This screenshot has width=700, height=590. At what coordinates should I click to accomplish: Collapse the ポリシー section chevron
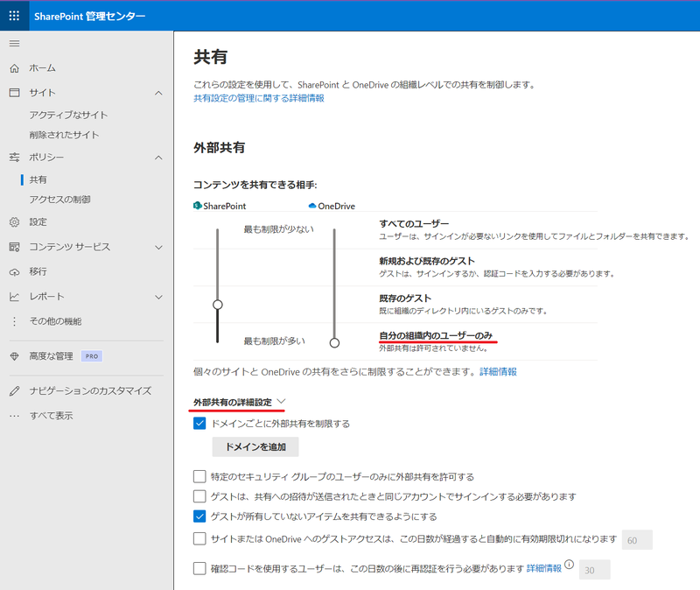(x=158, y=158)
